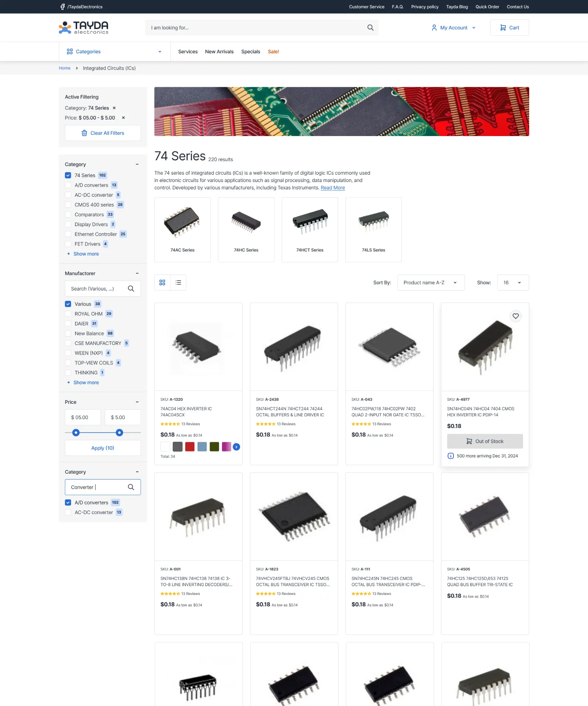Uncheck the Various manufacturer checkbox
The image size is (588, 706).
pyautogui.click(x=68, y=304)
